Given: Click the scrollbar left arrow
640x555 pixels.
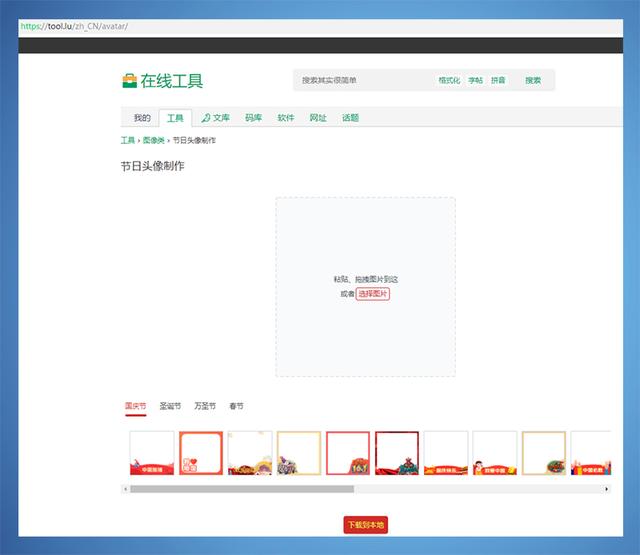Looking at the screenshot, I should point(125,489).
